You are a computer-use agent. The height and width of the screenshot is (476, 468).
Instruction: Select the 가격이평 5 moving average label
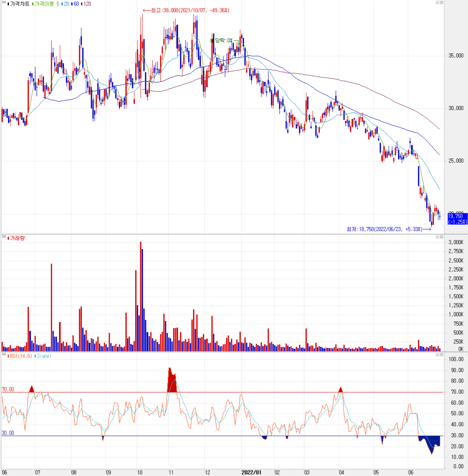[x=47, y=4]
